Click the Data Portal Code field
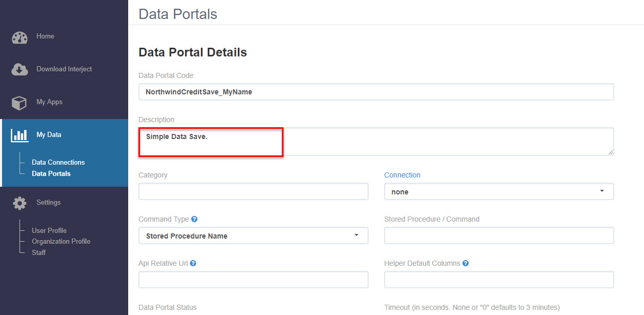The width and height of the screenshot is (644, 315). (376, 92)
